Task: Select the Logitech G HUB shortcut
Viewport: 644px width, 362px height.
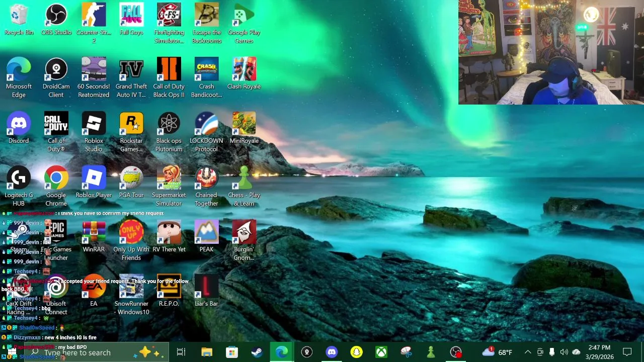Action: [x=19, y=187]
